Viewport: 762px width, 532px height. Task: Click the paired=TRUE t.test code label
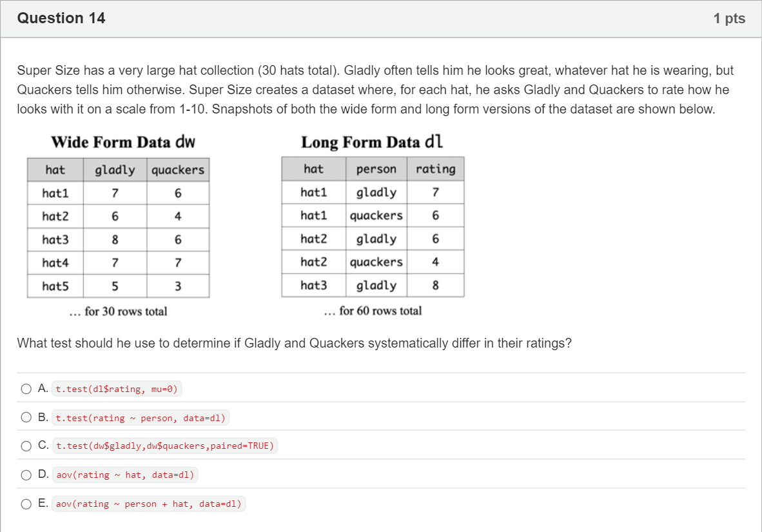(x=165, y=446)
